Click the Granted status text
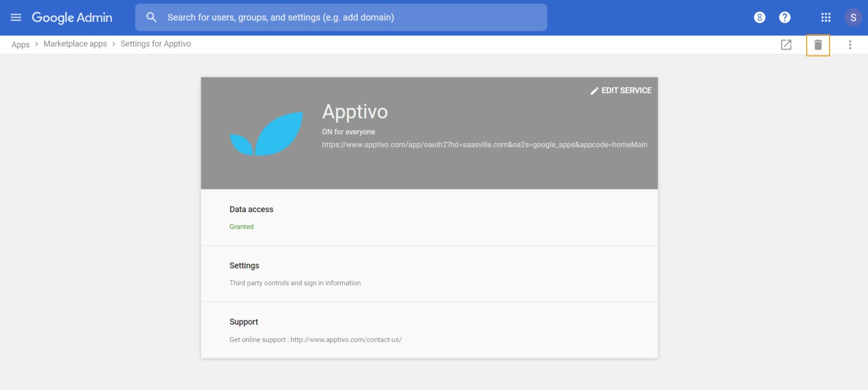The width and height of the screenshot is (868, 390). [x=241, y=227]
